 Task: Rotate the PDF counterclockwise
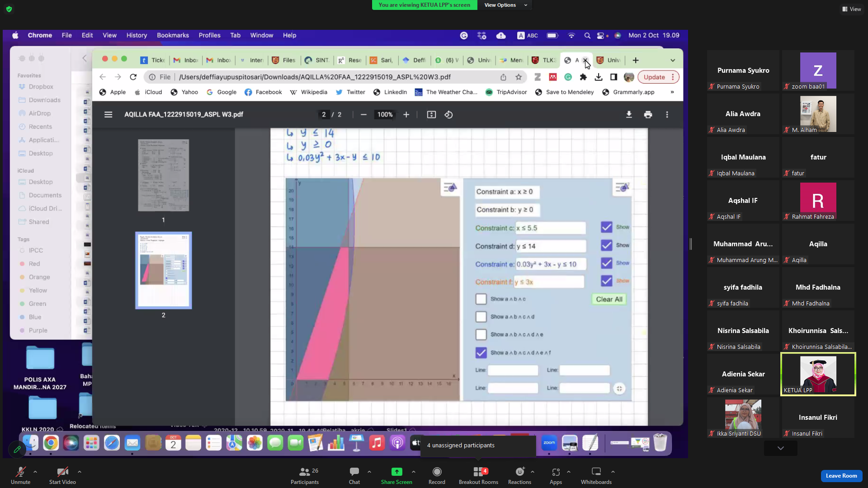448,115
